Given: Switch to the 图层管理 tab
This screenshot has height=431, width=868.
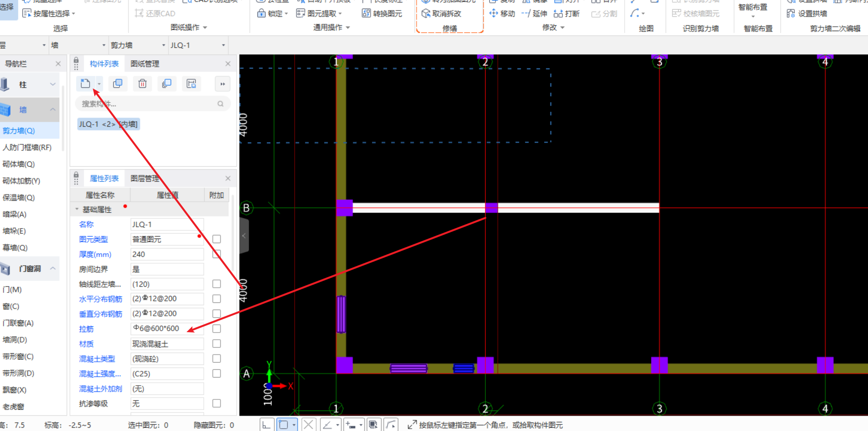Looking at the screenshot, I should pyautogui.click(x=145, y=178).
